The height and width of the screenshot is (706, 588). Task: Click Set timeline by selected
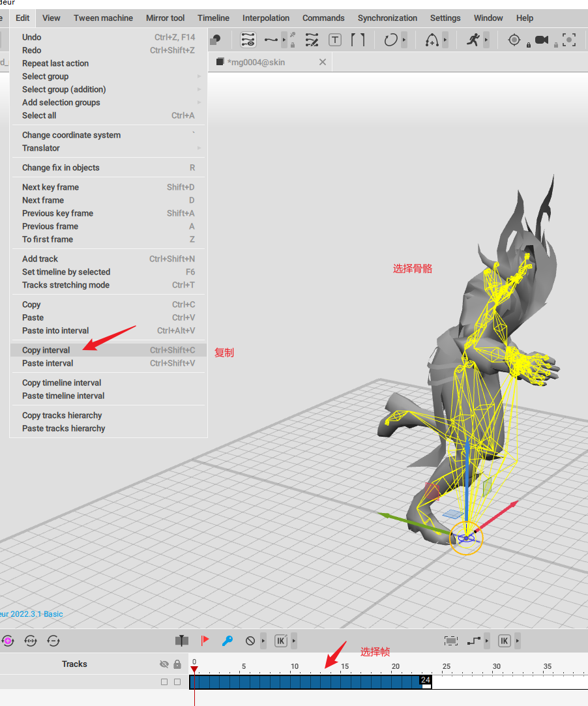point(108,271)
